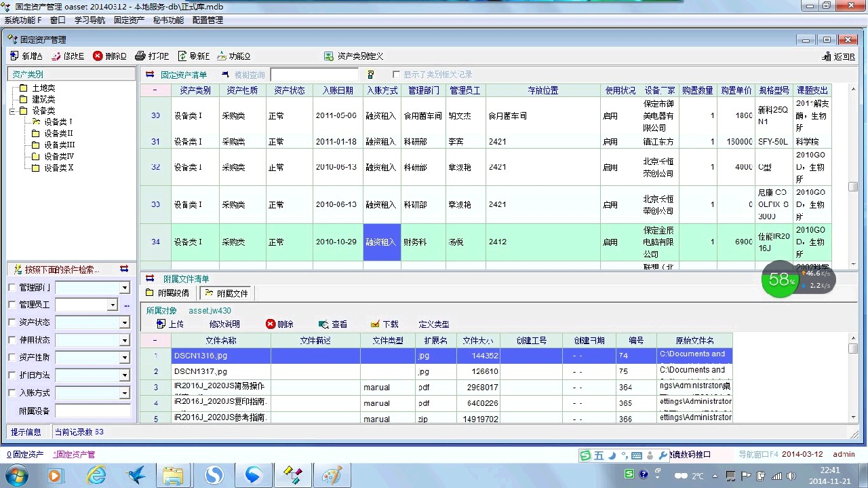868x488 pixels.
Task: Collapse the 设备类 tree node
Action: [x=12, y=111]
